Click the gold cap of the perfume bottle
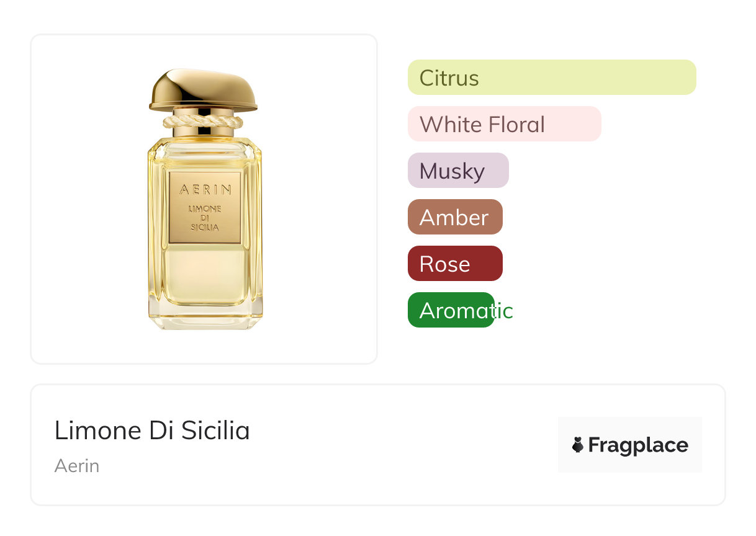Viewport: 756px width, 536px height. pos(203,90)
